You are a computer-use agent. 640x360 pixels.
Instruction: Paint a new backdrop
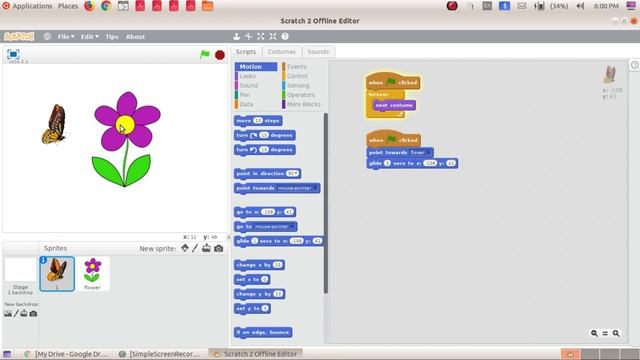(x=16, y=313)
